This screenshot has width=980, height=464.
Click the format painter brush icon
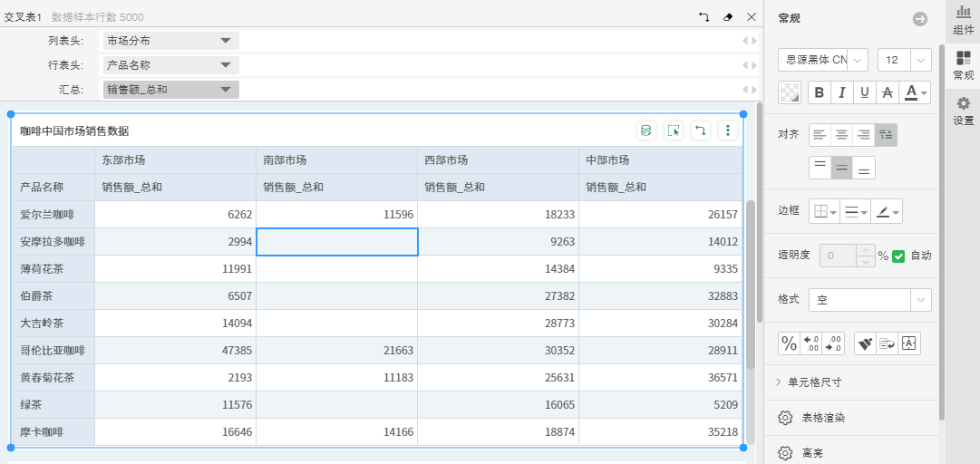click(x=865, y=343)
